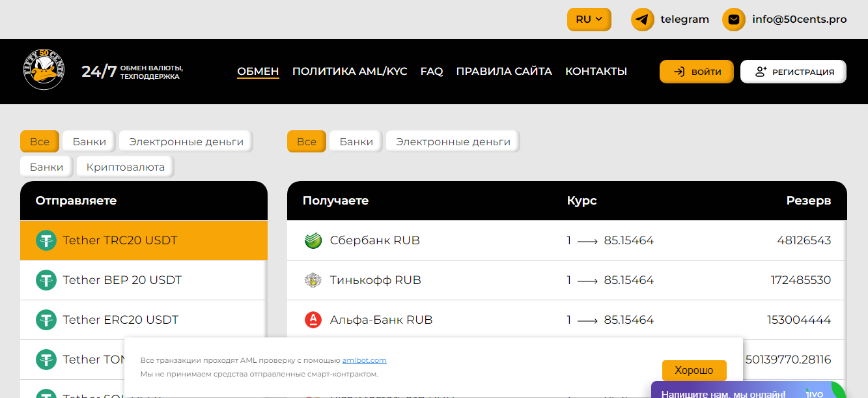Open the amlbot.com link

click(x=365, y=360)
